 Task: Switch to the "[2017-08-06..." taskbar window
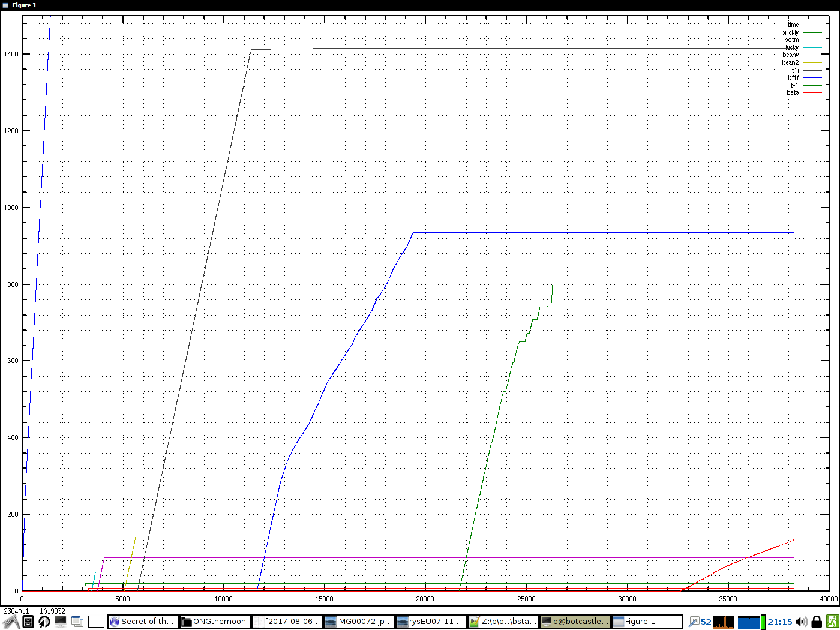[x=287, y=622]
